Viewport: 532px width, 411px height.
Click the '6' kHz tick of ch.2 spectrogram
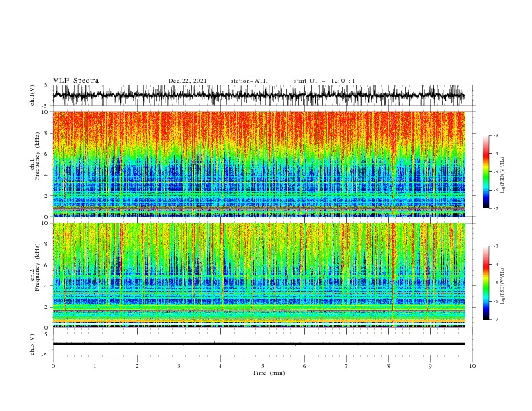47,265
